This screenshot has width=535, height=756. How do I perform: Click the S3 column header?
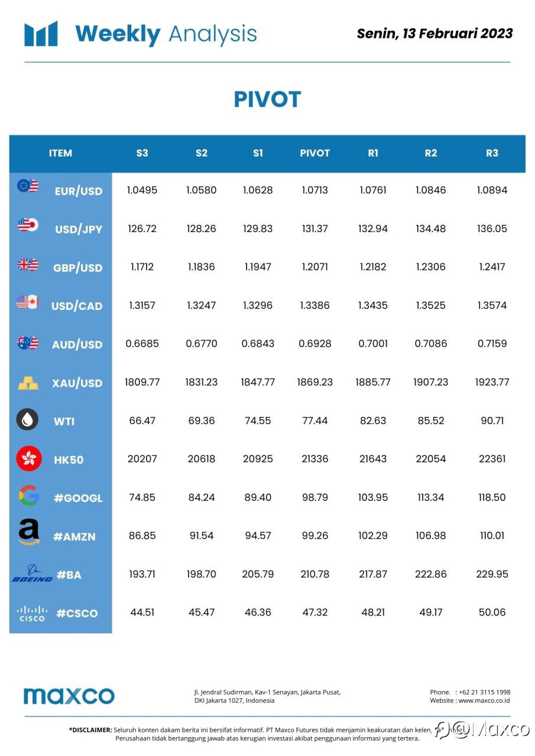(142, 153)
